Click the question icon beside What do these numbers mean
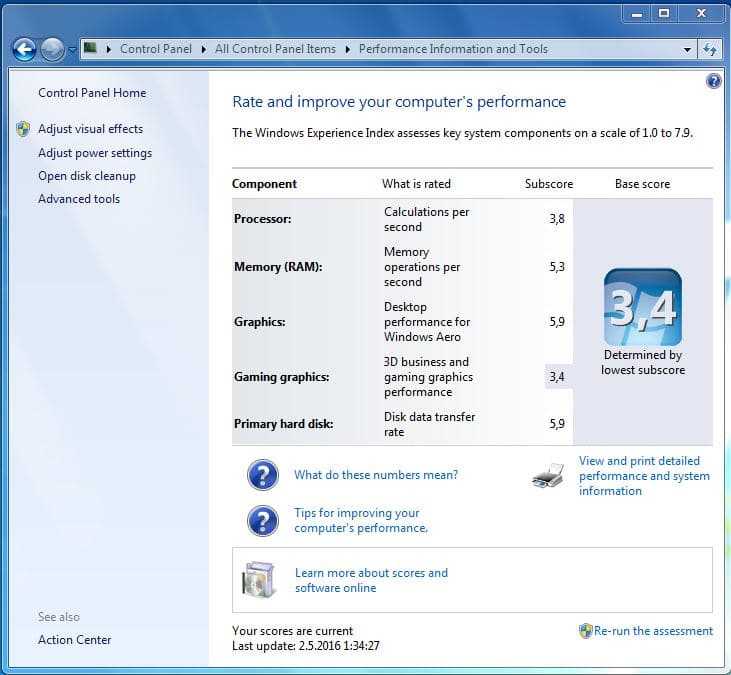Image resolution: width=731 pixels, height=675 pixels. tap(263, 475)
